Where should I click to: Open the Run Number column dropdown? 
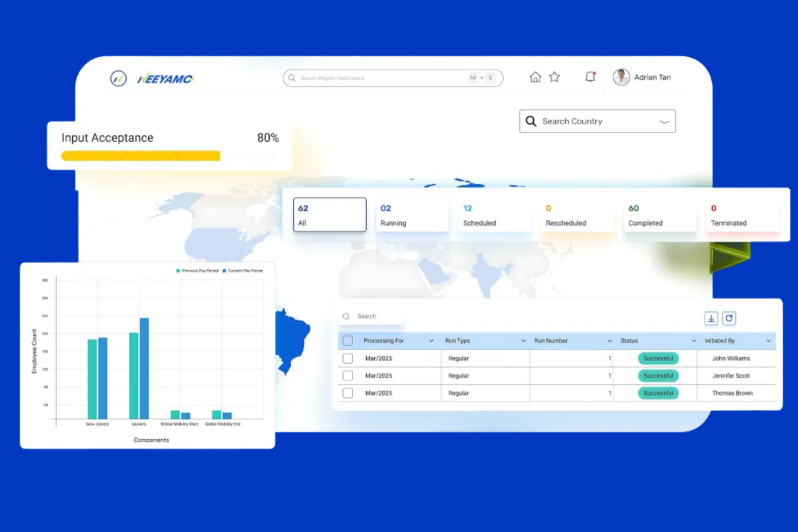pyautogui.click(x=609, y=341)
